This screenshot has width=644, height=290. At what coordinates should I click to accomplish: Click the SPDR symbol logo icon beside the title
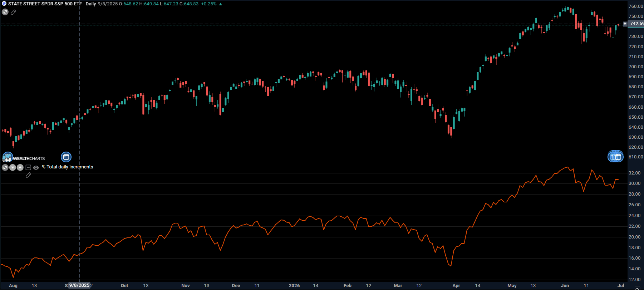pos(4,4)
